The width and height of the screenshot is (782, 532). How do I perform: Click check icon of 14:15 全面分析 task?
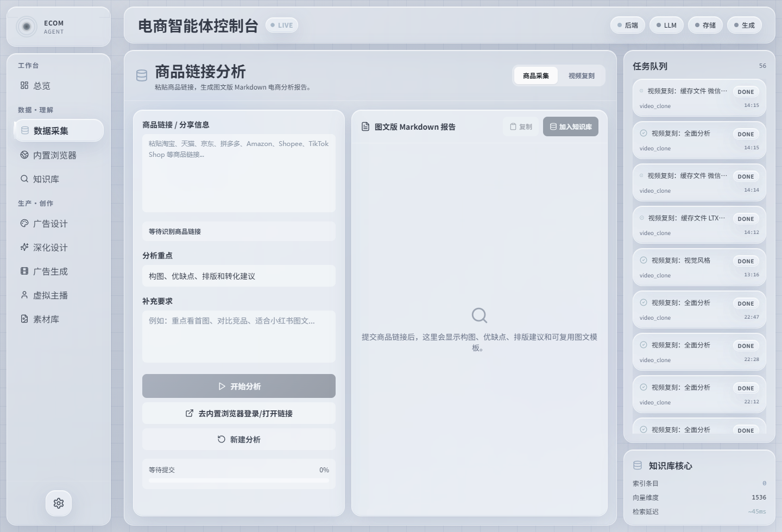[644, 133]
